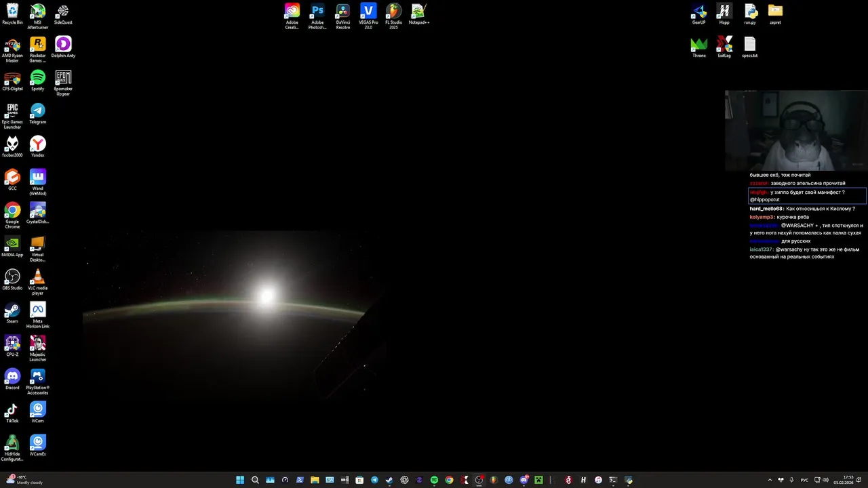
Task: Select the GearUP desktop shortcut
Action: [699, 14]
